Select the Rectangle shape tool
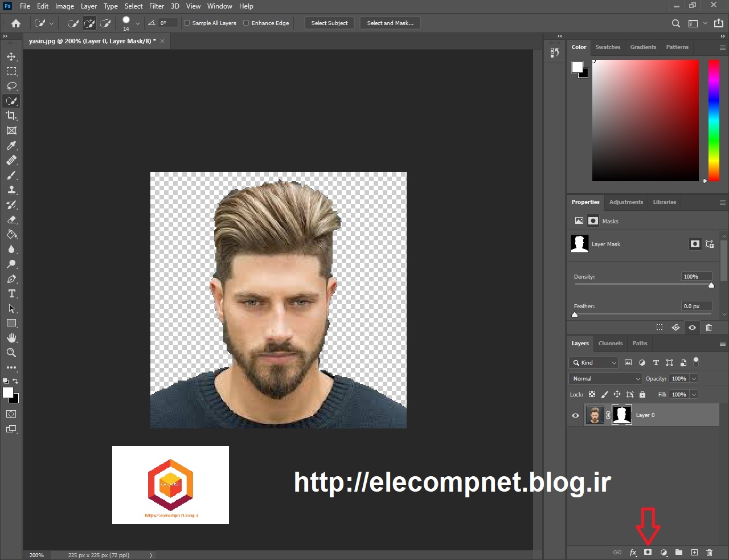The width and height of the screenshot is (729, 560). click(11, 323)
